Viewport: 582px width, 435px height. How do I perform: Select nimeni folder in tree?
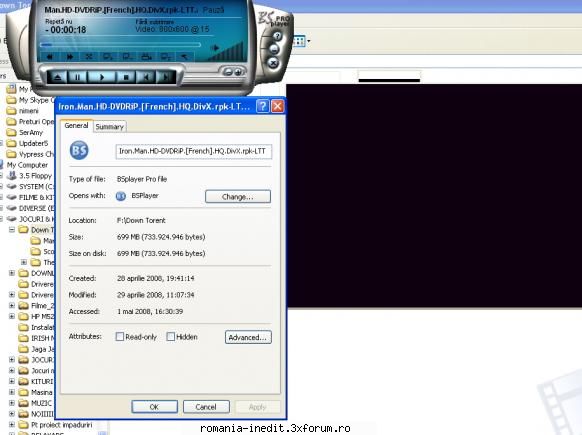[x=23, y=111]
